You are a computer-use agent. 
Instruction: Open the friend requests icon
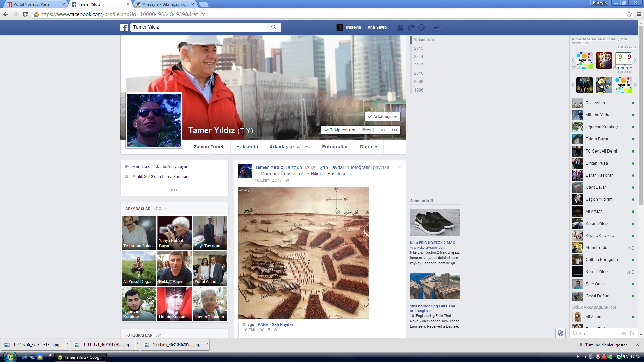coord(400,27)
